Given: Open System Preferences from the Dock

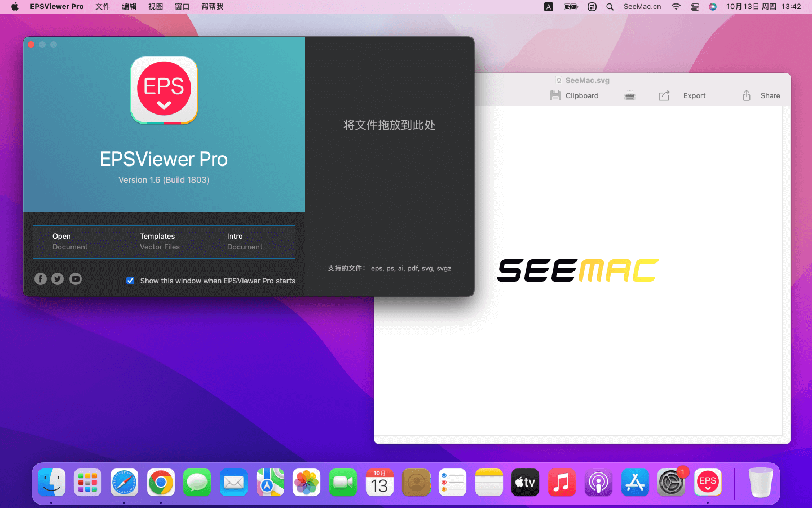Looking at the screenshot, I should tap(671, 483).
